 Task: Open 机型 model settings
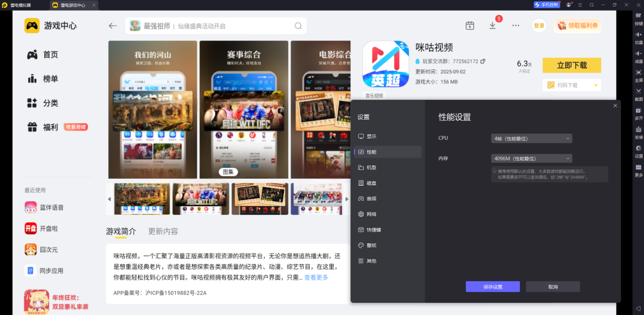388,167
